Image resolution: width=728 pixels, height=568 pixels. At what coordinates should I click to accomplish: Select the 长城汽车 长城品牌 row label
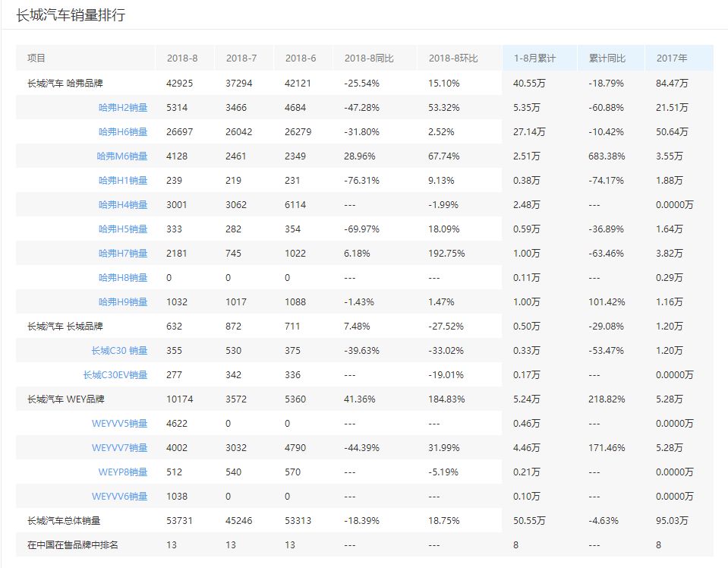(65, 327)
